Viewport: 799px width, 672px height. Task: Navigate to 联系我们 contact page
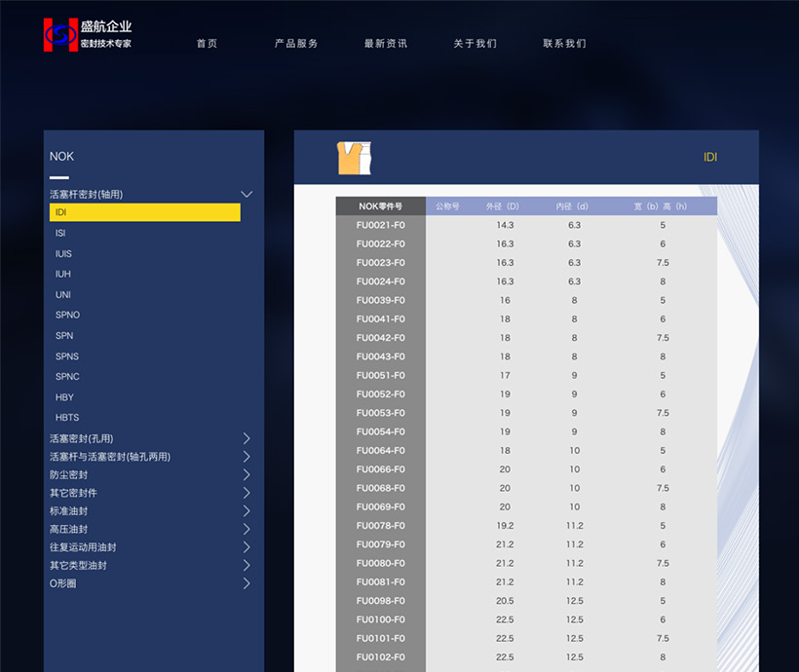(564, 44)
